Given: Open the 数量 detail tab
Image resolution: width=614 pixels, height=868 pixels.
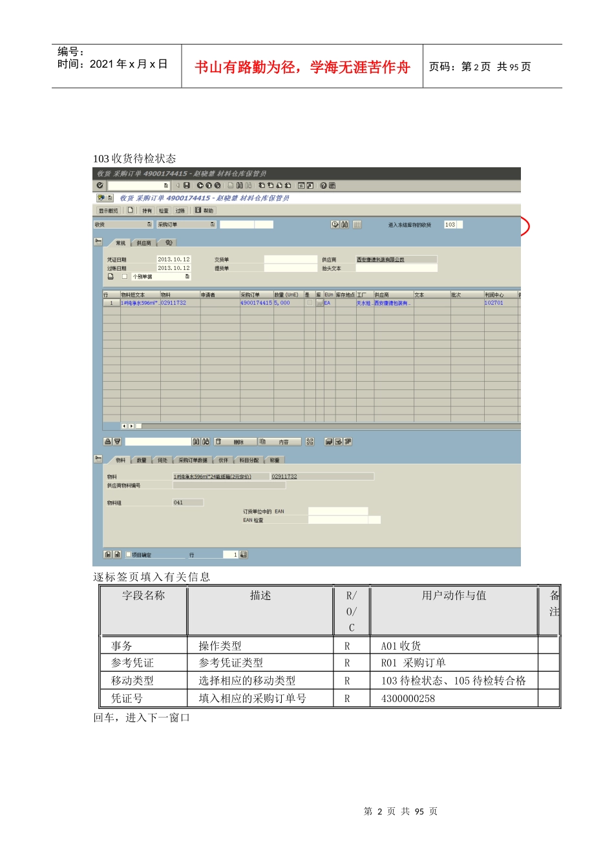Looking at the screenshot, I should point(142,460).
